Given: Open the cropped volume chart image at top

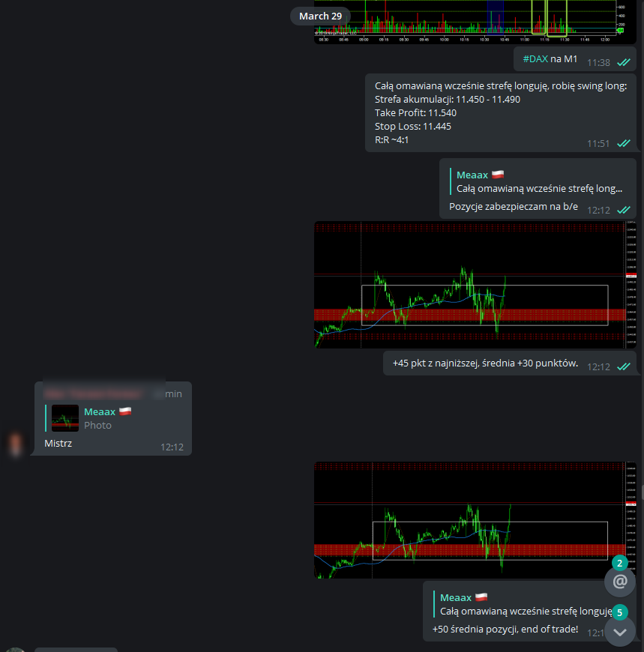Looking at the screenshot, I should 476,21.
